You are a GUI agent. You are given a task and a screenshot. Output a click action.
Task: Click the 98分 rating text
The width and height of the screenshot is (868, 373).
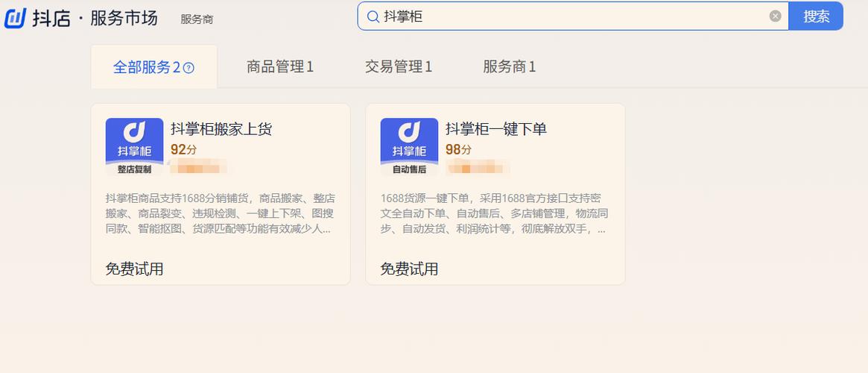458,150
